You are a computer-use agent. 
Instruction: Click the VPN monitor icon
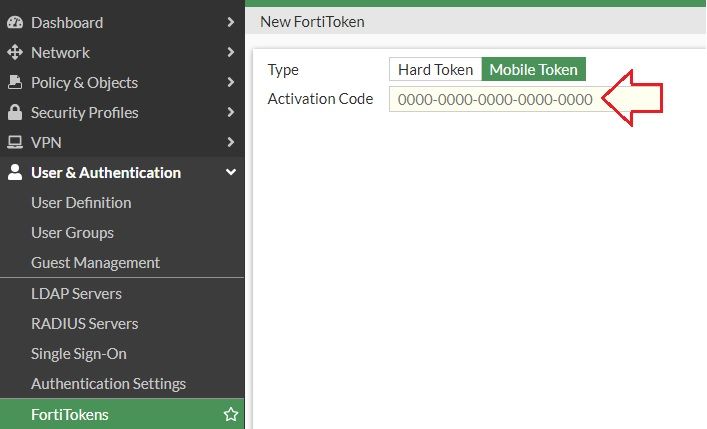tap(15, 142)
